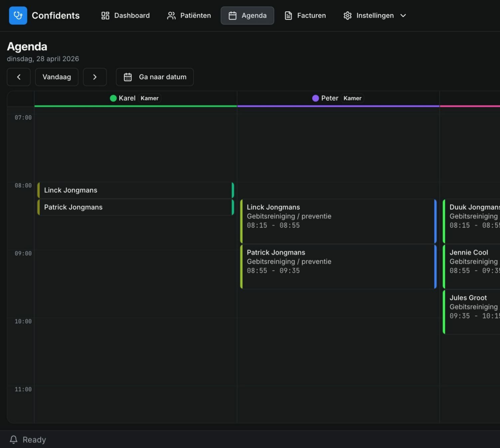Click the Confidents stethoscope logo icon
500x448 pixels.
(18, 16)
